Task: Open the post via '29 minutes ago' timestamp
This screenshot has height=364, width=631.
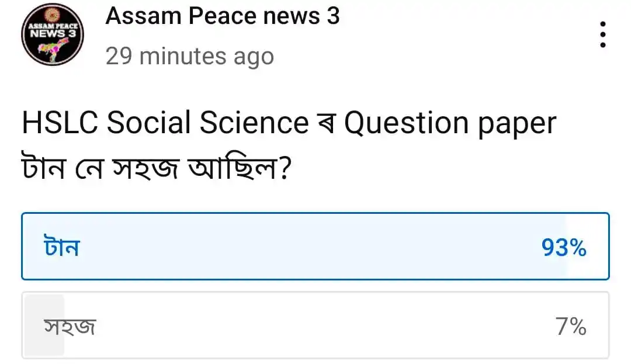Action: point(189,56)
